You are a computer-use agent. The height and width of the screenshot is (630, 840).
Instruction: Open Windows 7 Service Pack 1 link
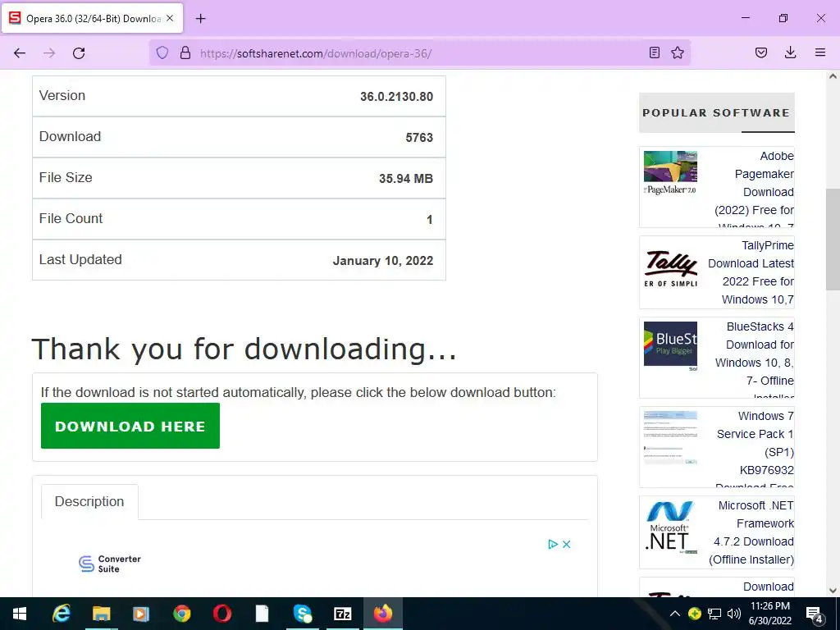[755, 448]
